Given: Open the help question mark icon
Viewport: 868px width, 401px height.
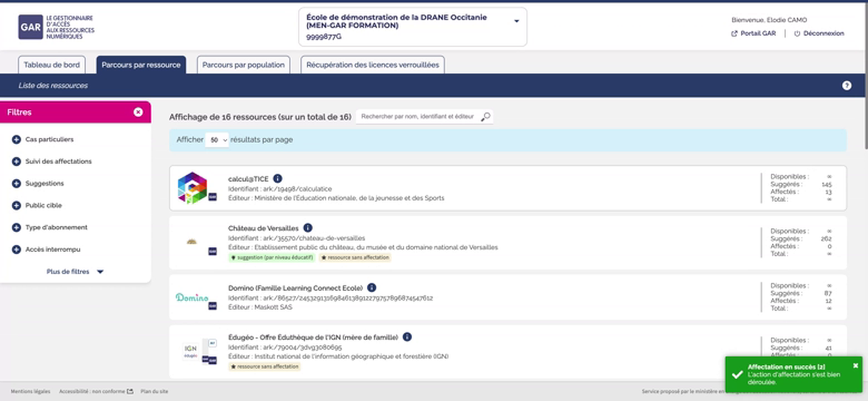Looking at the screenshot, I should point(846,86).
